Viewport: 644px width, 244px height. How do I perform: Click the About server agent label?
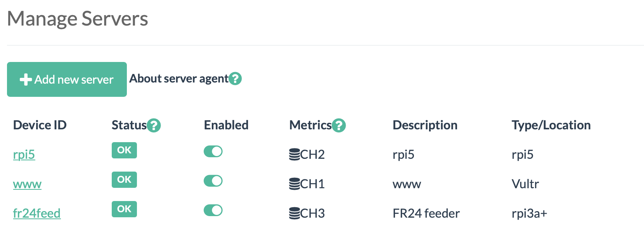178,78
